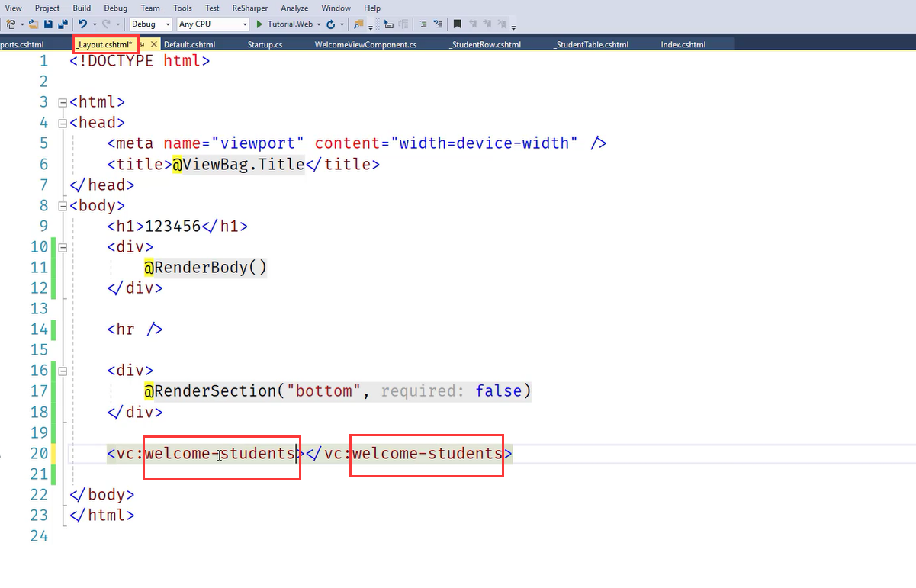Screen dimensions: 916x588
Task: Open the ReSharper menu
Action: pyautogui.click(x=249, y=8)
